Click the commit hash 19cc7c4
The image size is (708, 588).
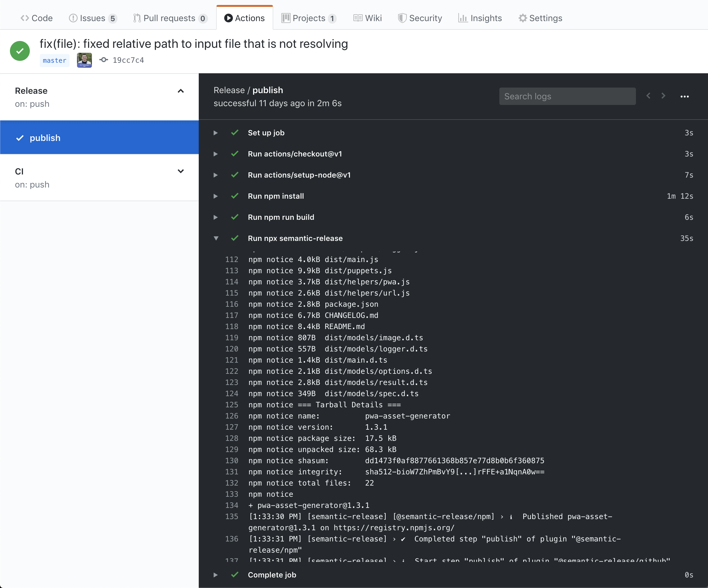pyautogui.click(x=128, y=60)
